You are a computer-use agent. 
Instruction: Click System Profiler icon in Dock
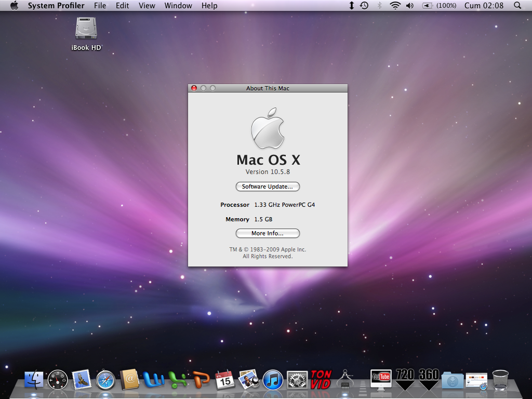[x=345, y=379]
